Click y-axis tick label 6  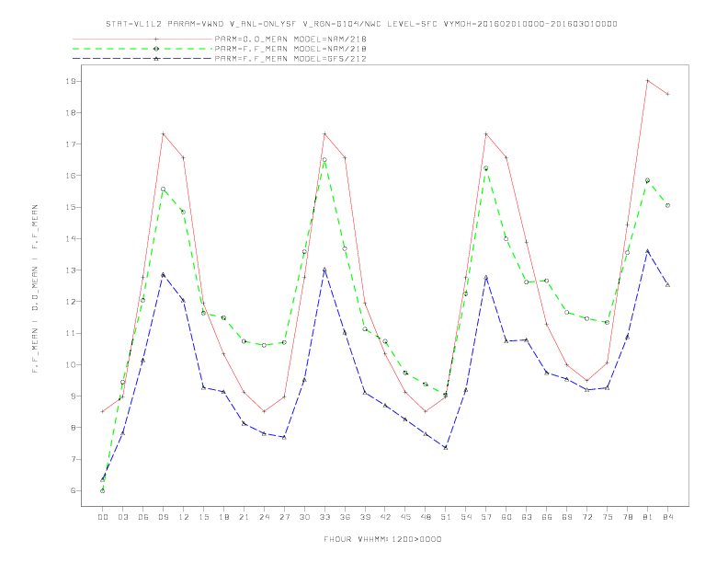pyautogui.click(x=74, y=490)
